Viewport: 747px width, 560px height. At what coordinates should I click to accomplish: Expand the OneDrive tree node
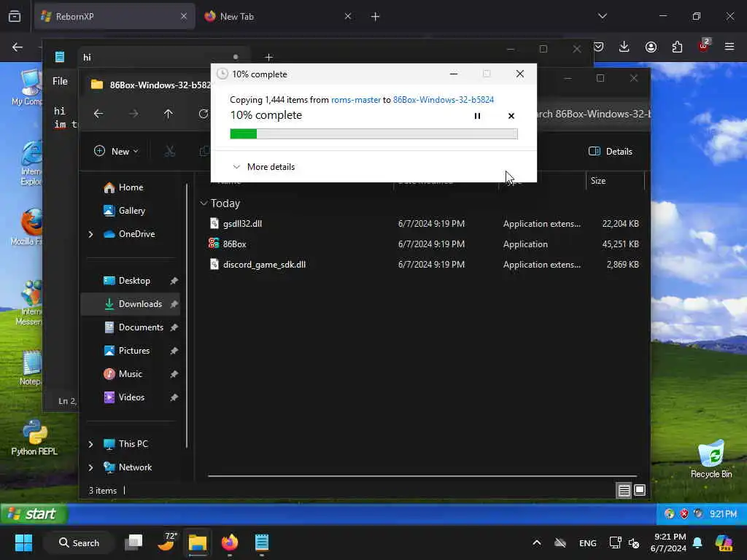90,234
